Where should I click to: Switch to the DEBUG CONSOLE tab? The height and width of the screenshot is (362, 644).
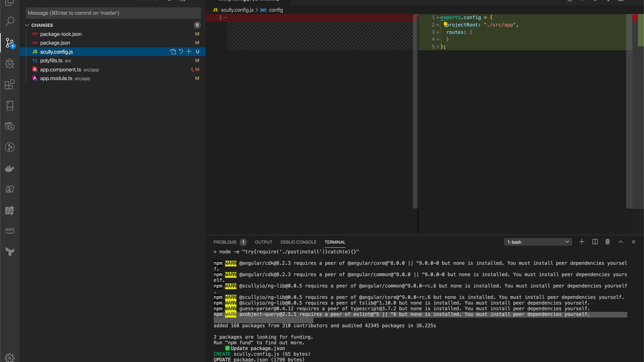click(x=298, y=242)
